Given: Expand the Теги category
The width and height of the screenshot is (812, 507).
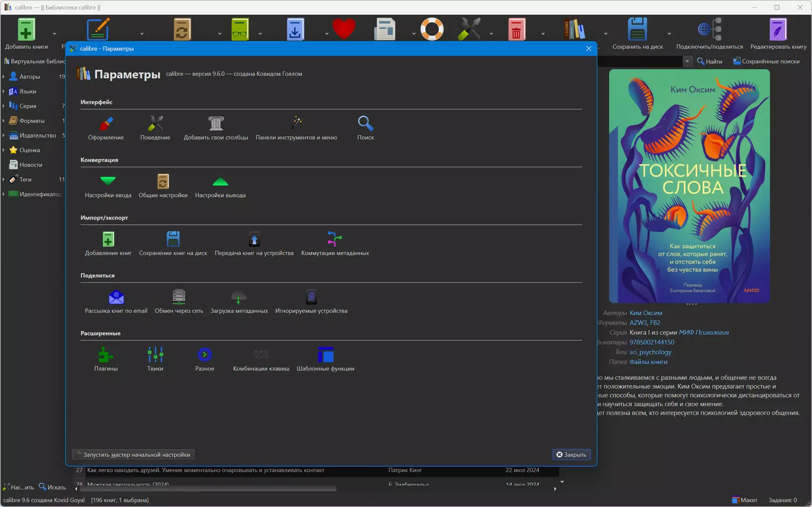Looking at the screenshot, I should [x=4, y=179].
